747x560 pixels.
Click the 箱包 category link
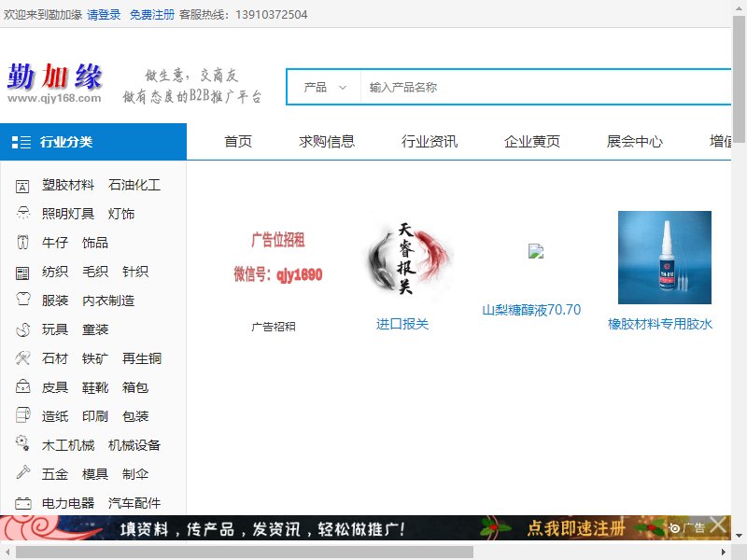[x=135, y=387]
